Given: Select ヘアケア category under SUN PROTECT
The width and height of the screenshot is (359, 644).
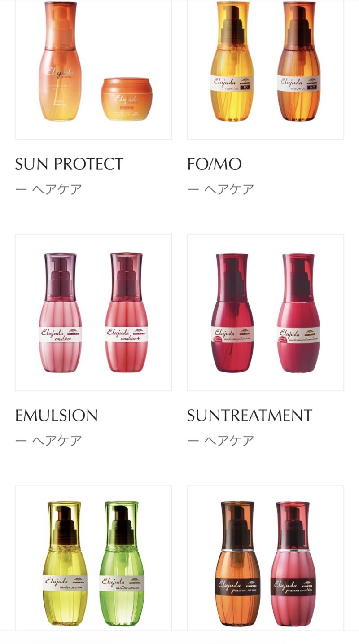Looking at the screenshot, I should [x=57, y=189].
